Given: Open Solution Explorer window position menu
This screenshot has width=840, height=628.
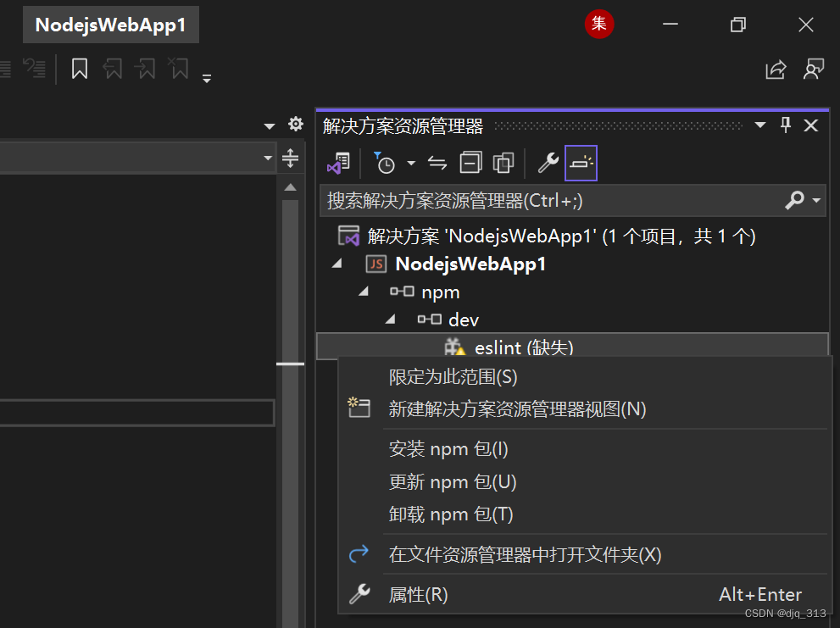Looking at the screenshot, I should point(759,125).
